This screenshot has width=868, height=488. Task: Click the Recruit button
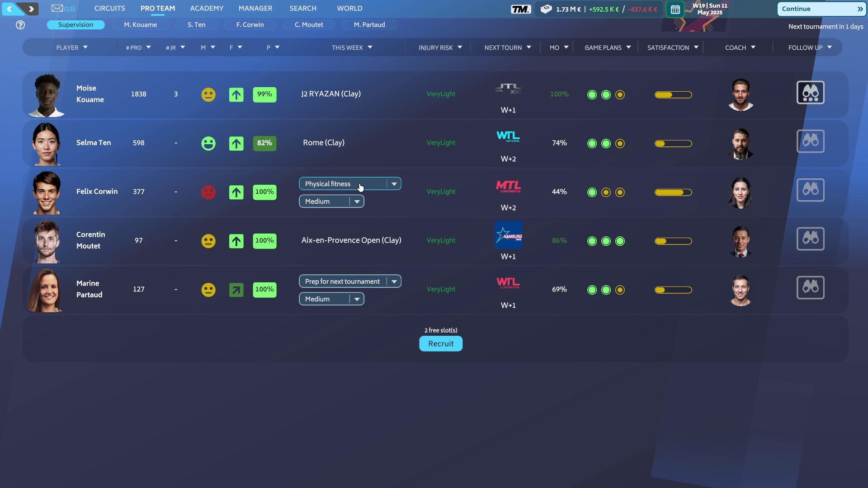440,344
